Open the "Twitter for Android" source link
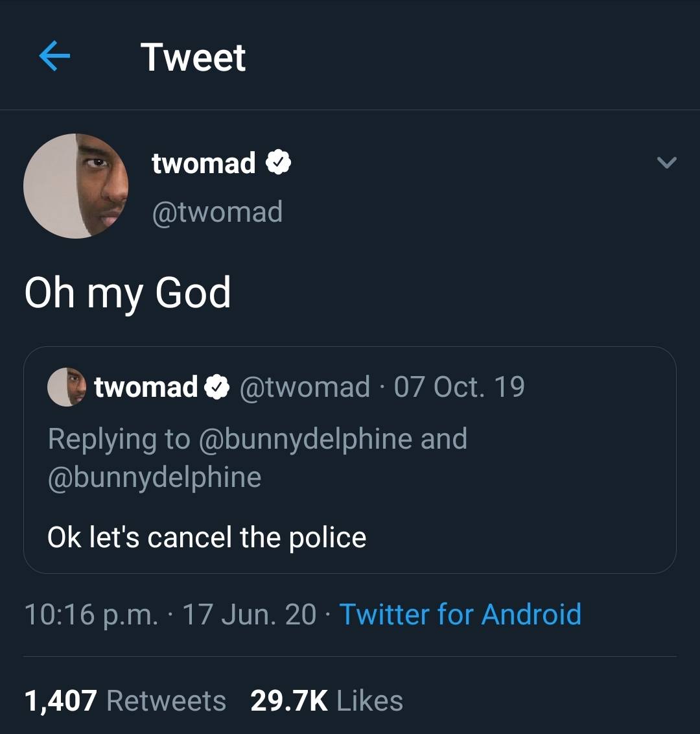700x734 pixels. point(460,615)
